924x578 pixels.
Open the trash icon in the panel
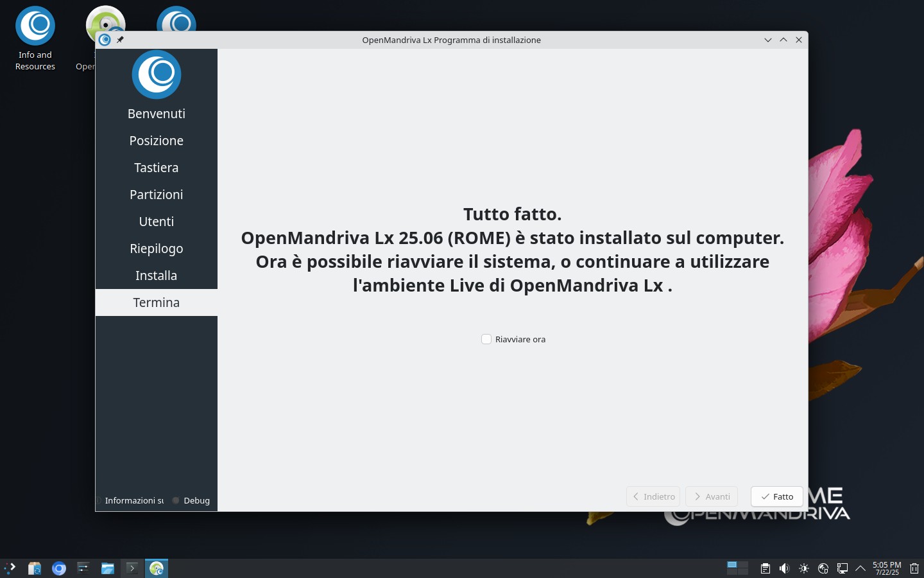pyautogui.click(x=914, y=568)
